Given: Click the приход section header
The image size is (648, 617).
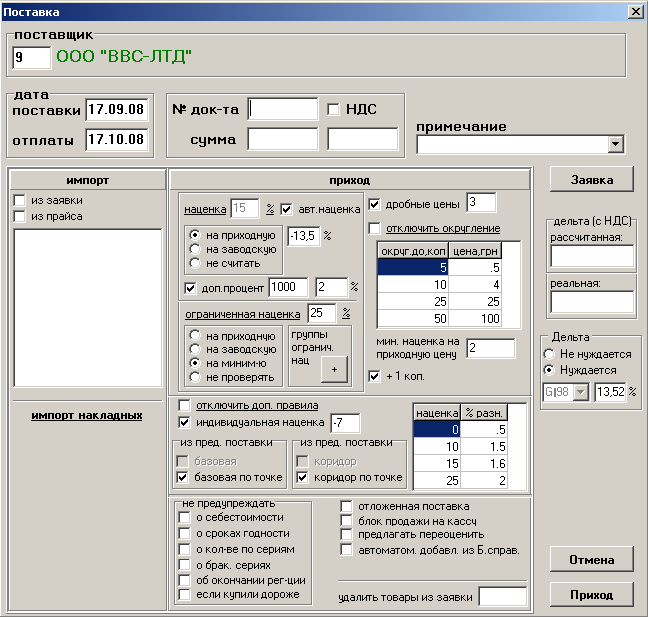Looking at the screenshot, I should (x=350, y=180).
